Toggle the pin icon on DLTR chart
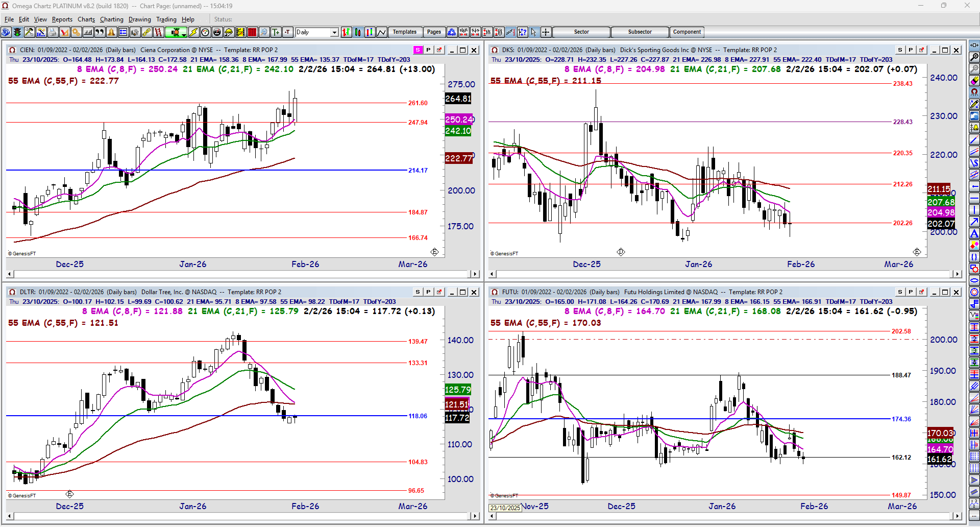 point(439,292)
